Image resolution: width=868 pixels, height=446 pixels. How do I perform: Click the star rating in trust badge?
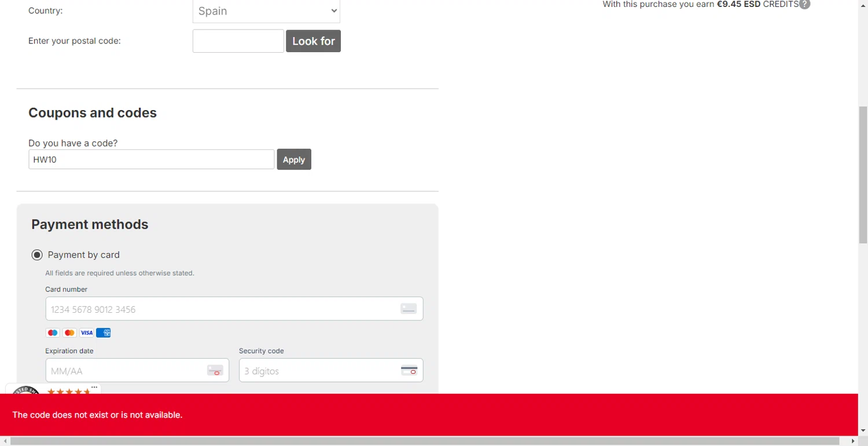click(69, 391)
